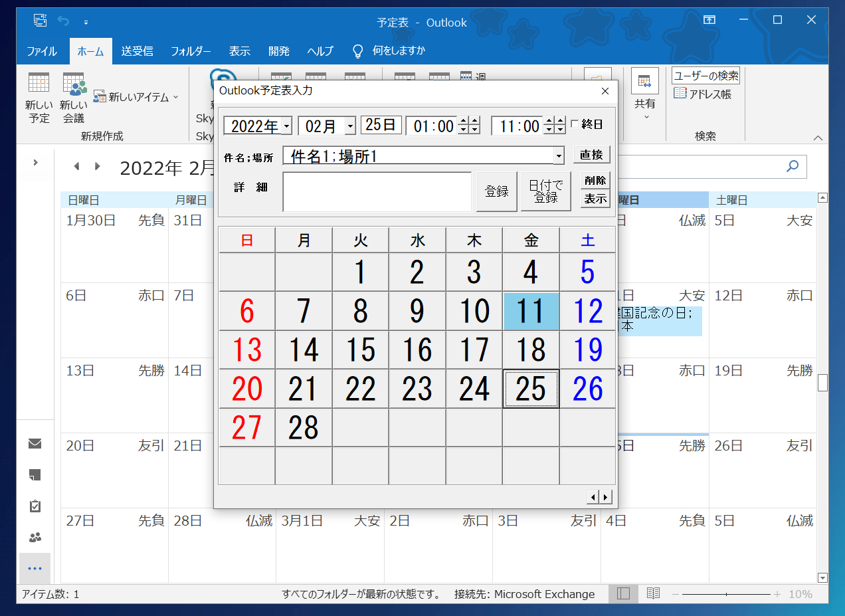Collapse the ribbon with the chevron

[818, 138]
